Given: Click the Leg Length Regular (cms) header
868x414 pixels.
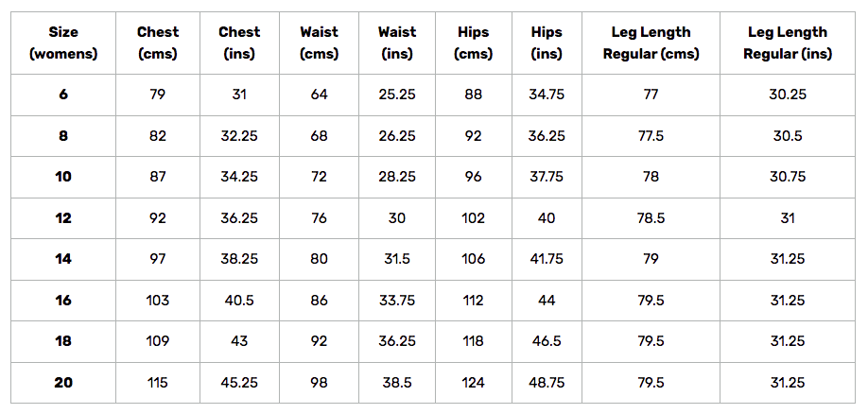Looking at the screenshot, I should (x=651, y=43).
